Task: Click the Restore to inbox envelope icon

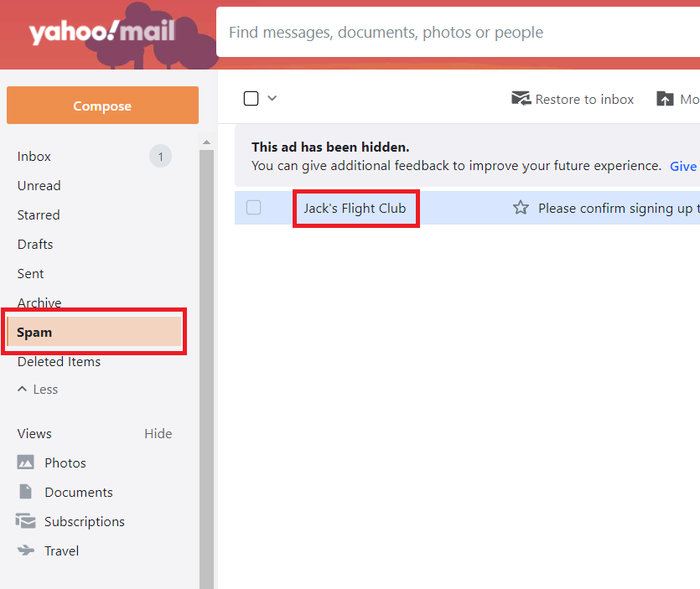Action: [520, 98]
